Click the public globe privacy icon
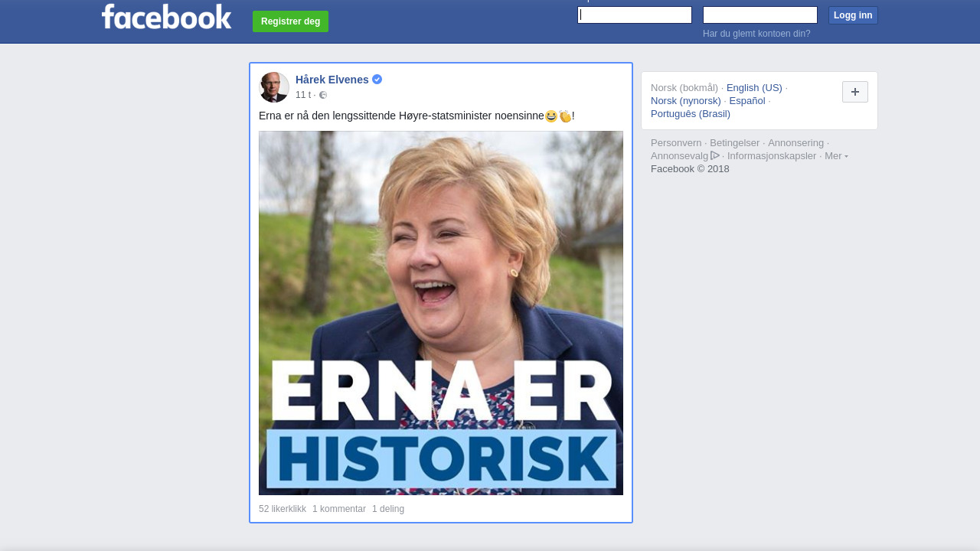Screen dimensions: 980x551 [x=323, y=95]
